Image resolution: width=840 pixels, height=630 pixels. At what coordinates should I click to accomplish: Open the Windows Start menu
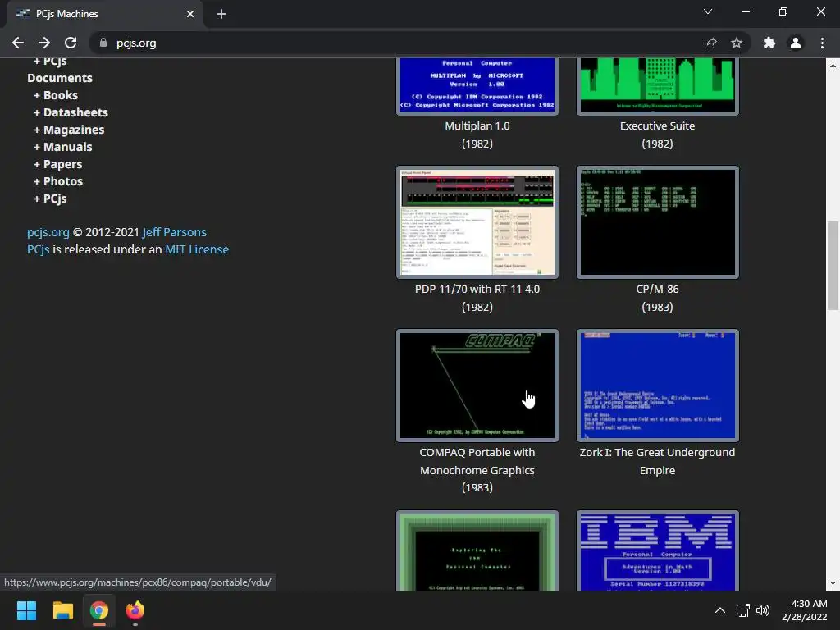(x=26, y=610)
